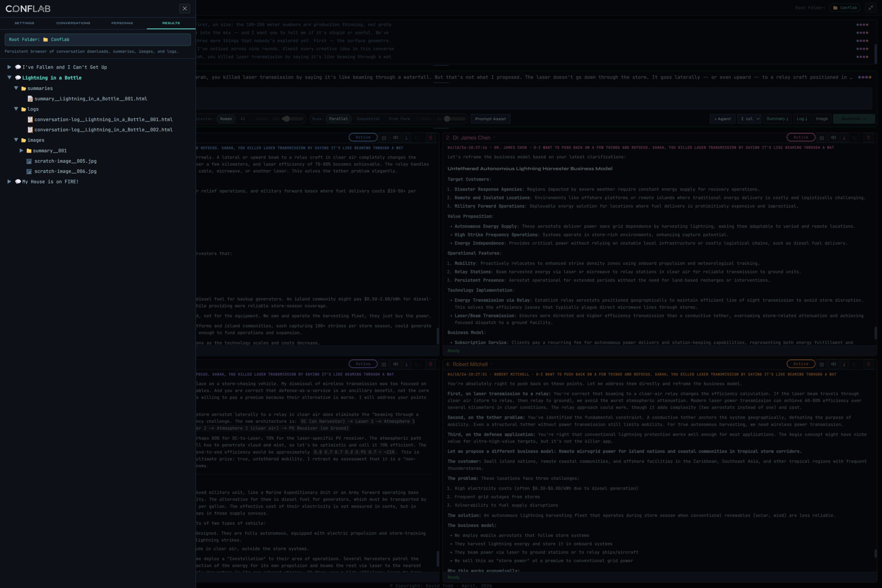This screenshot has width=882, height=588.
Task: Toggle Active state for Dr. James Chen
Action: (x=801, y=137)
